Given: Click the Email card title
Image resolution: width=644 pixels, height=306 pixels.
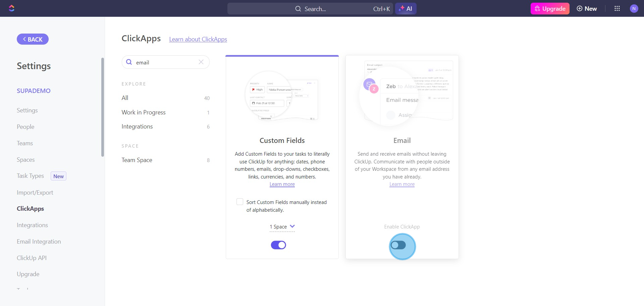Looking at the screenshot, I should pos(402,141).
